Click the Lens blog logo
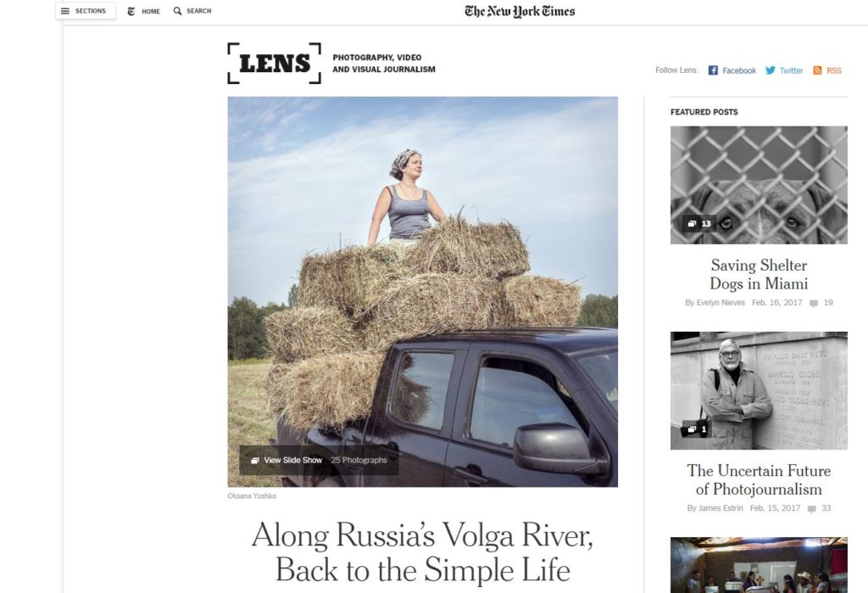 coord(274,63)
